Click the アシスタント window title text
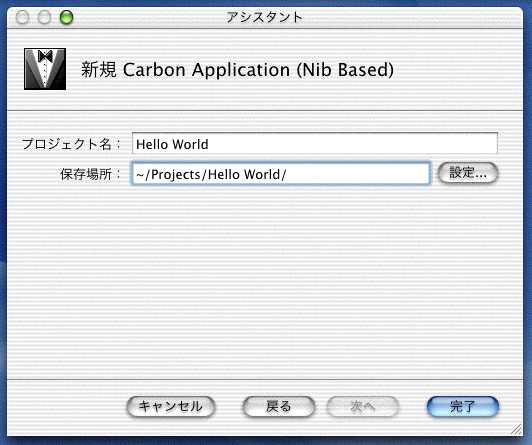The height and width of the screenshot is (445, 532). coord(264,17)
